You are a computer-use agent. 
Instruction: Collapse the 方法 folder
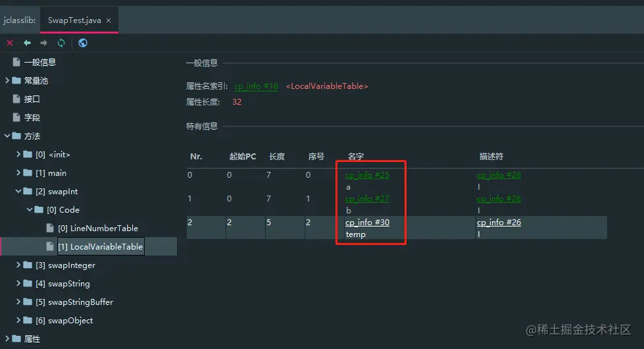coord(7,136)
